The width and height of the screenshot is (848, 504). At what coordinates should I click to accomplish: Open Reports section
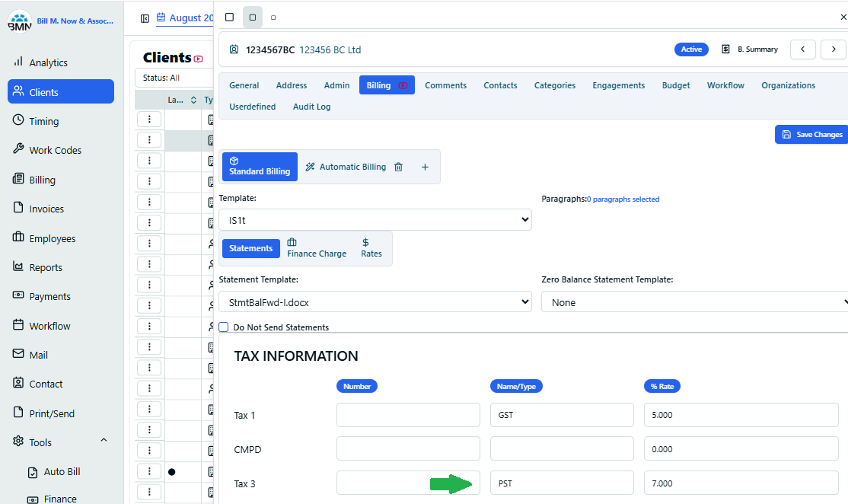(x=37, y=267)
